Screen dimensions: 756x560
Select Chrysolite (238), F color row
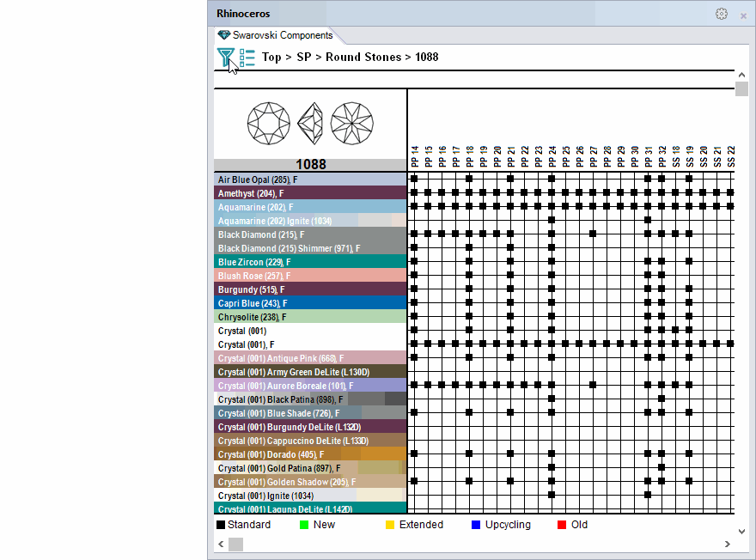(310, 317)
